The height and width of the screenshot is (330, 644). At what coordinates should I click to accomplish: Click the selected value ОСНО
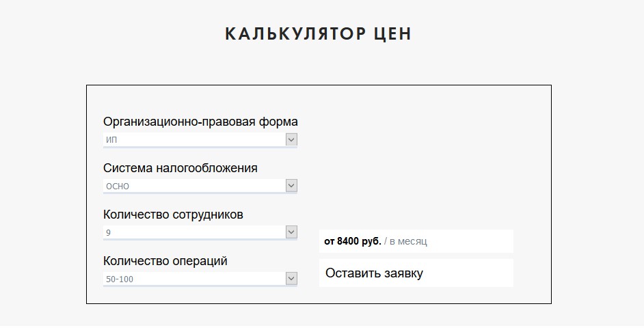point(118,187)
